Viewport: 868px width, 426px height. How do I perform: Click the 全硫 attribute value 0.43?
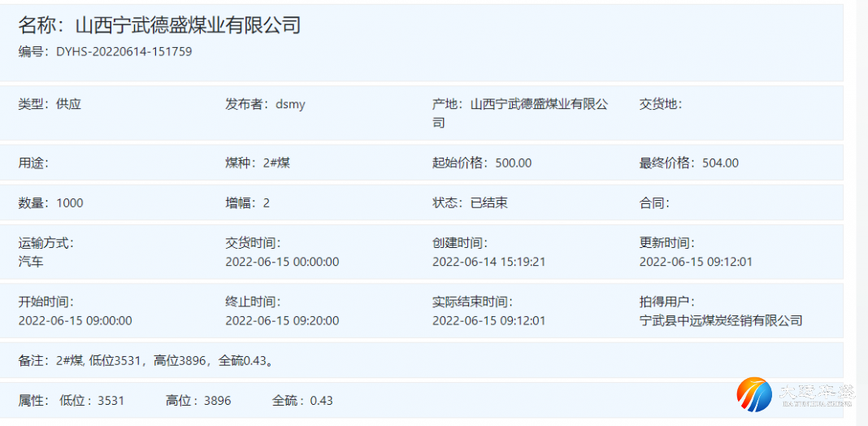[322, 400]
